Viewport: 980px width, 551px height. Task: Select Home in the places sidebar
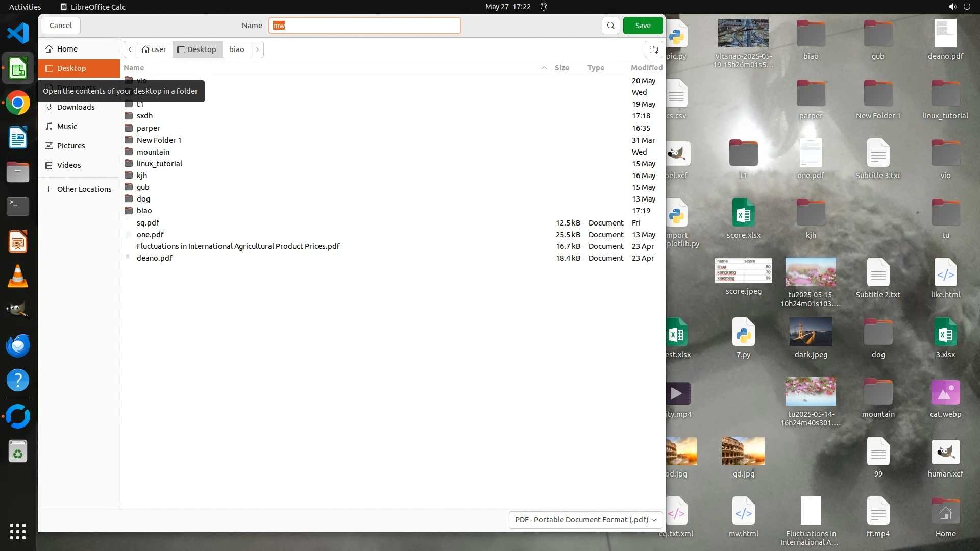pos(67,49)
